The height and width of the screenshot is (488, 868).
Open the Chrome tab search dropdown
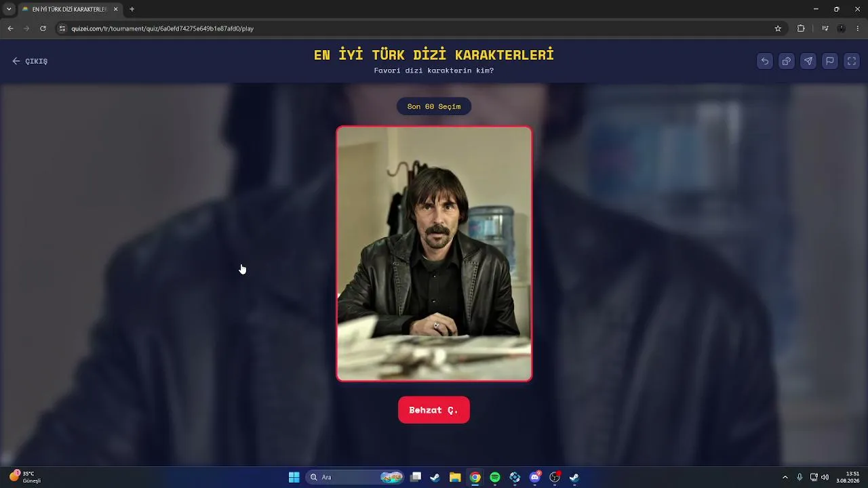click(x=9, y=9)
